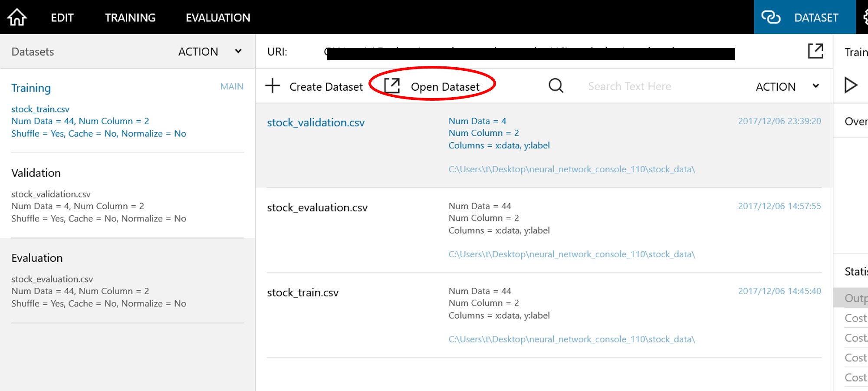
Task: Switch to the TRAINING tab
Action: point(130,17)
